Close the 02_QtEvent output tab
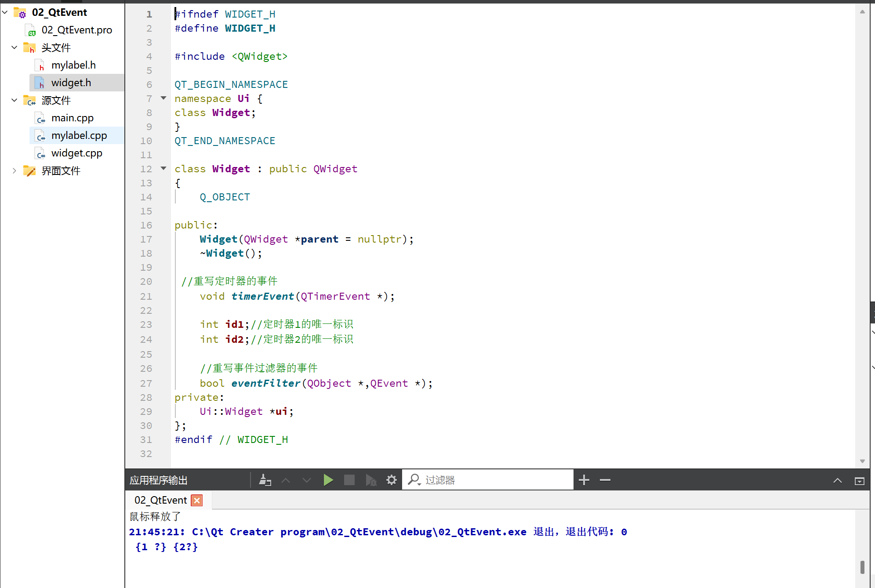Screen dimensions: 875x588 (197, 501)
